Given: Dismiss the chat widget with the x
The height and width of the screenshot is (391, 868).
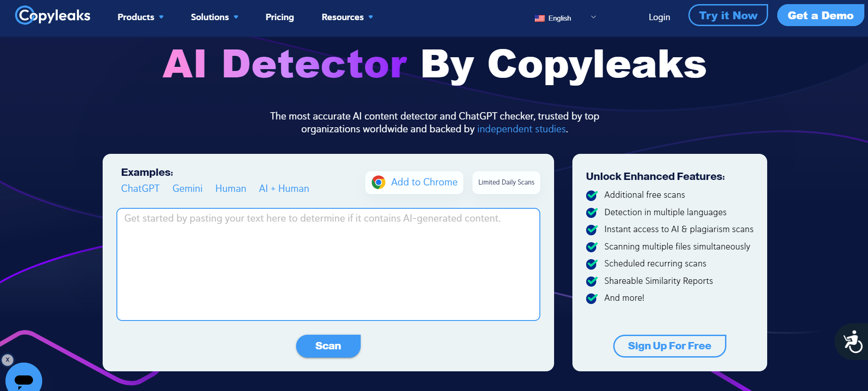Looking at the screenshot, I should pos(7,360).
